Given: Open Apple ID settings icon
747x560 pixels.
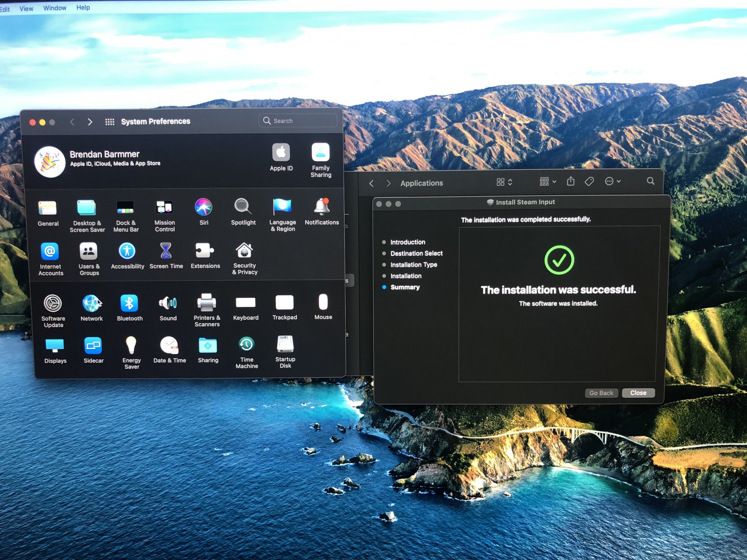Looking at the screenshot, I should coord(281,153).
